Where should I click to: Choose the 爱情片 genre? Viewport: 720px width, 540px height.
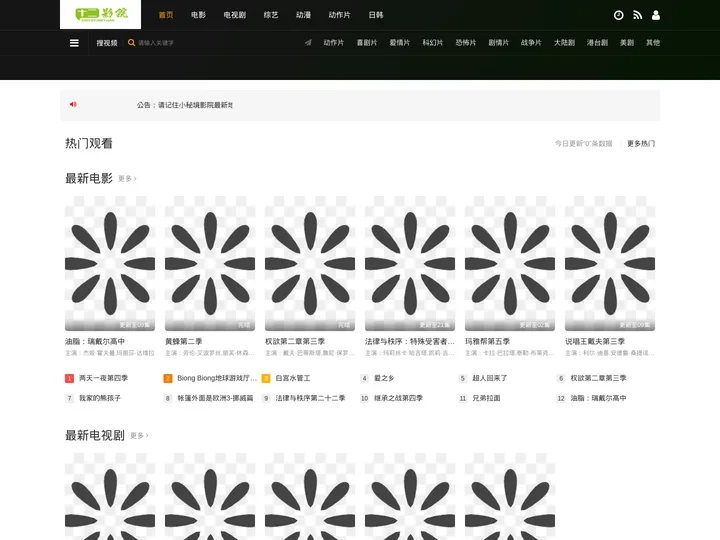click(399, 43)
